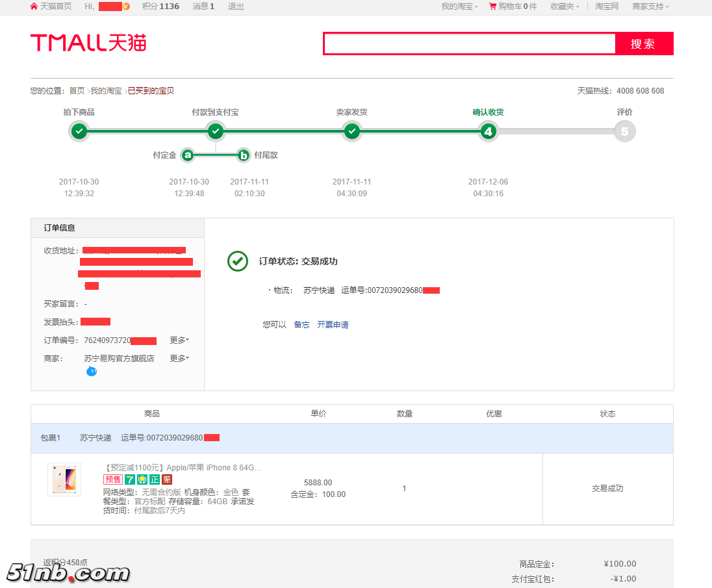Open the 我的淘宝 dropdown menu
Screen dimensions: 712x588
(459, 6)
